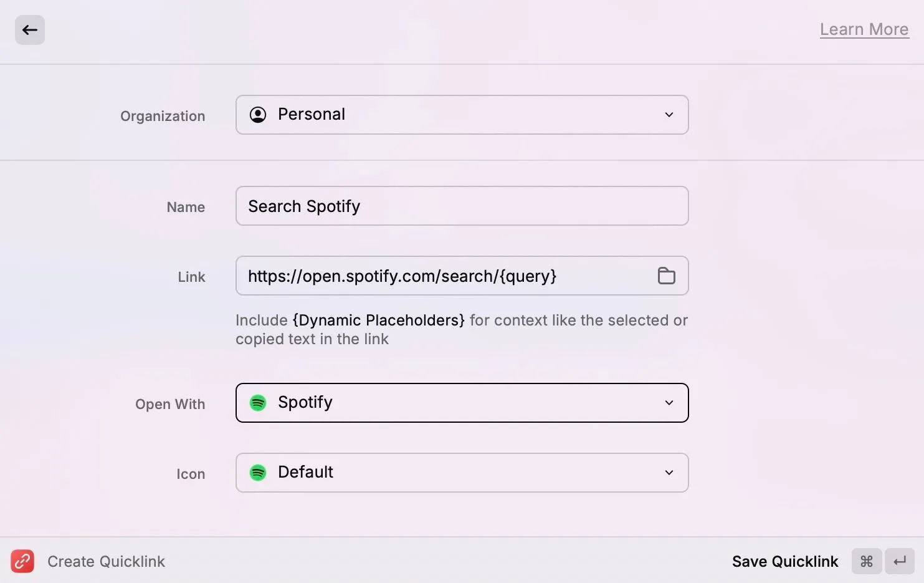
Task: Click the Create Quicklink label
Action: 106,561
